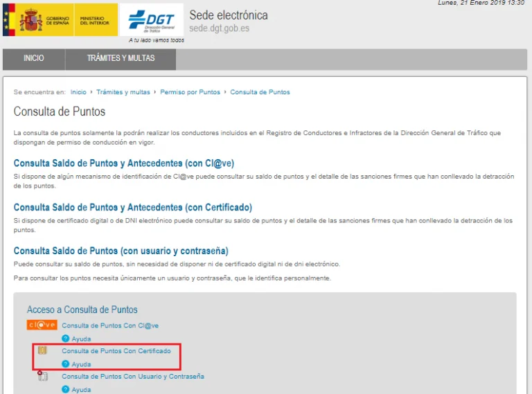The width and height of the screenshot is (532, 394).
Task: Open the INICIO menu tab
Action: (34, 58)
